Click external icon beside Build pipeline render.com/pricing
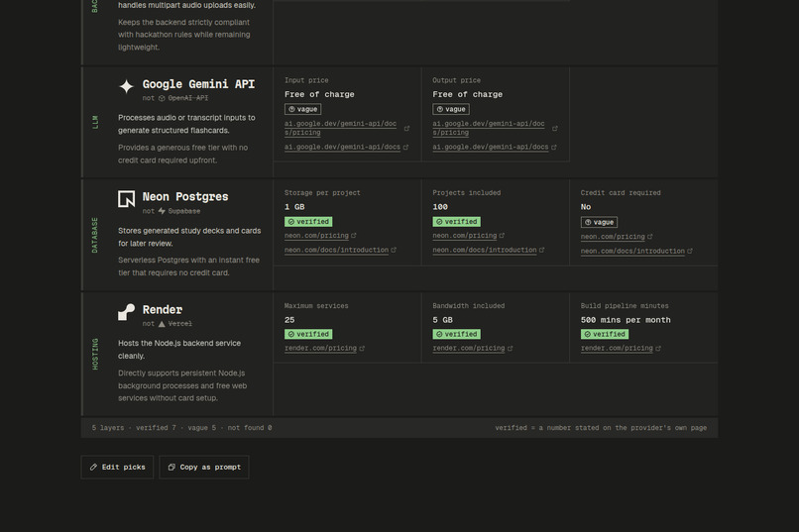 [x=658, y=348]
